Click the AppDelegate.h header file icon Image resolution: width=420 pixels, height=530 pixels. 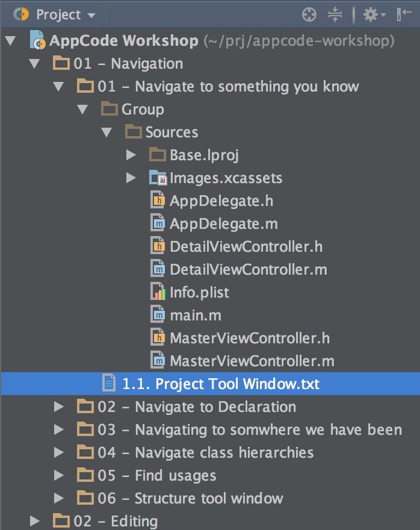tap(158, 200)
